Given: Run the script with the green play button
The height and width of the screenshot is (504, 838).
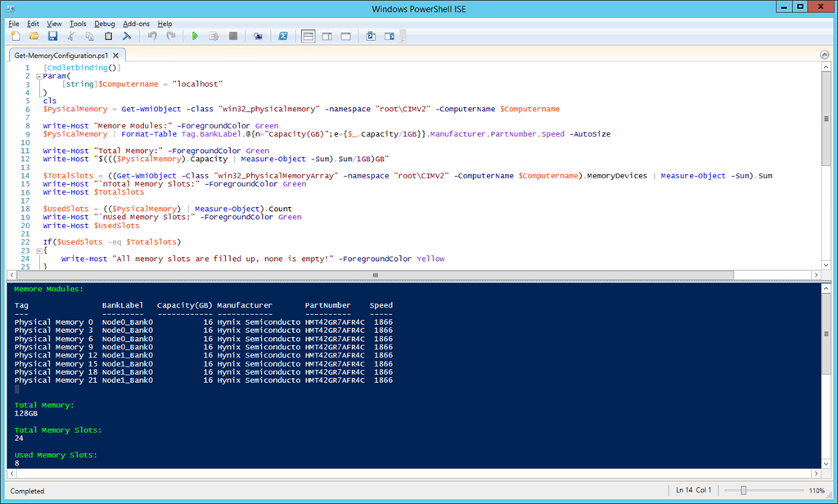Looking at the screenshot, I should pyautogui.click(x=195, y=36).
